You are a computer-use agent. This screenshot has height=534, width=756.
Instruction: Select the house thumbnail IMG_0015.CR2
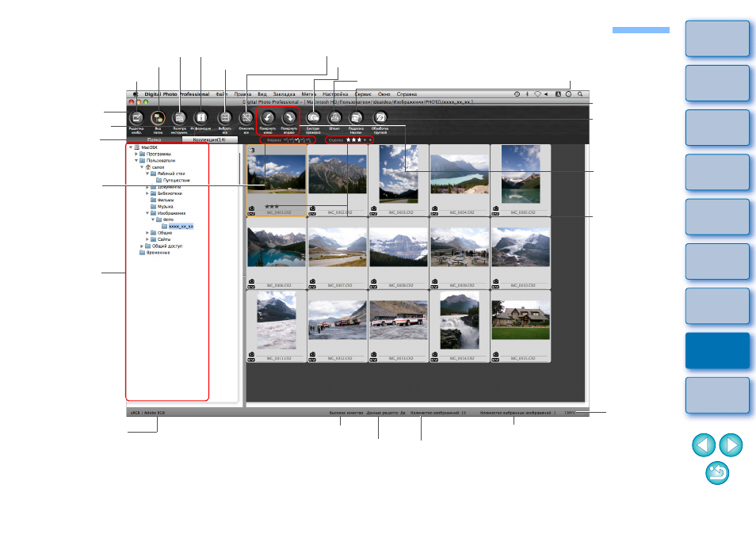[x=521, y=326]
